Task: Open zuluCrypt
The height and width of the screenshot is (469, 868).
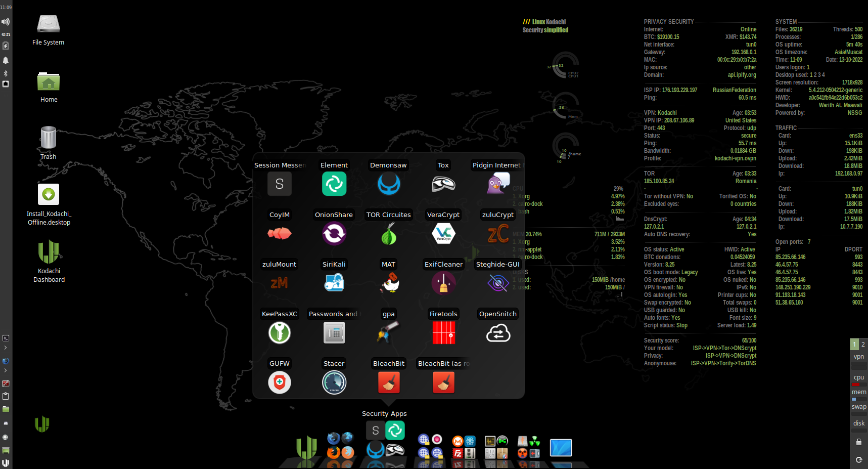Action: click(498, 233)
